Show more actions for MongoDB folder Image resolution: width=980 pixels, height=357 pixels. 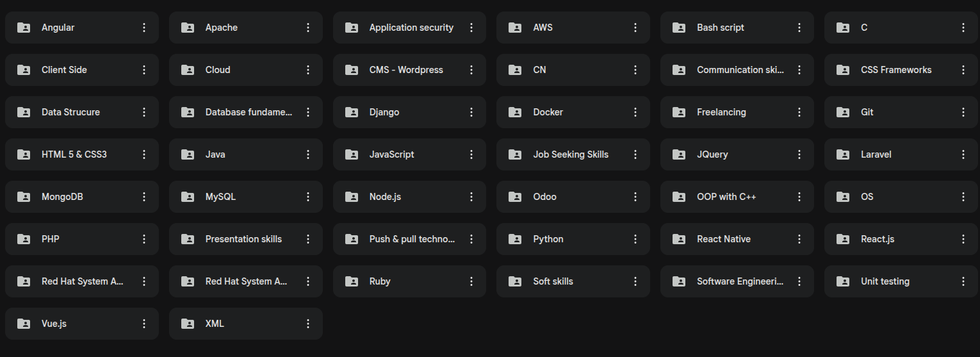click(144, 197)
